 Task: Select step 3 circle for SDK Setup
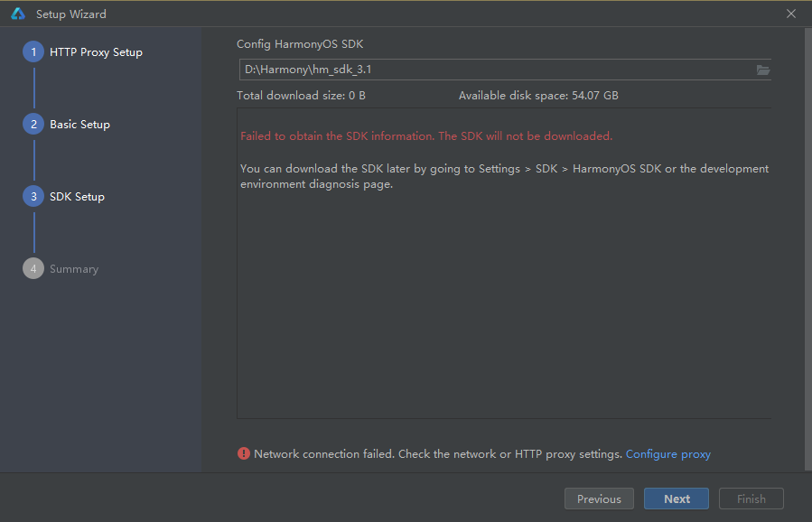pos(33,197)
